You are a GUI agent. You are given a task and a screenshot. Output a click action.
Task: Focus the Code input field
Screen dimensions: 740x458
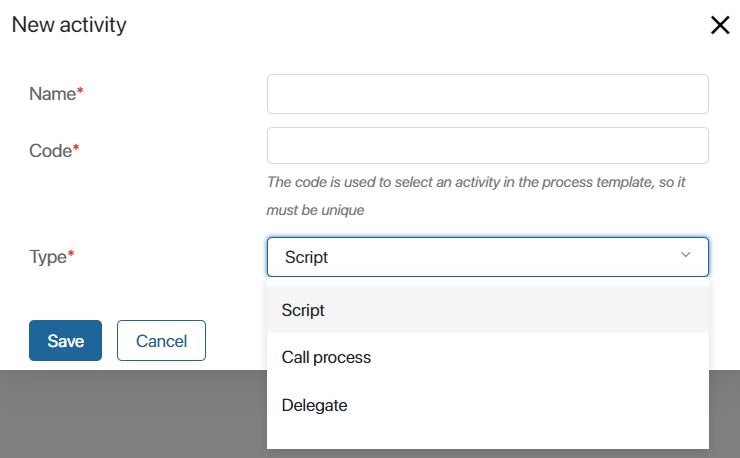pyautogui.click(x=488, y=145)
